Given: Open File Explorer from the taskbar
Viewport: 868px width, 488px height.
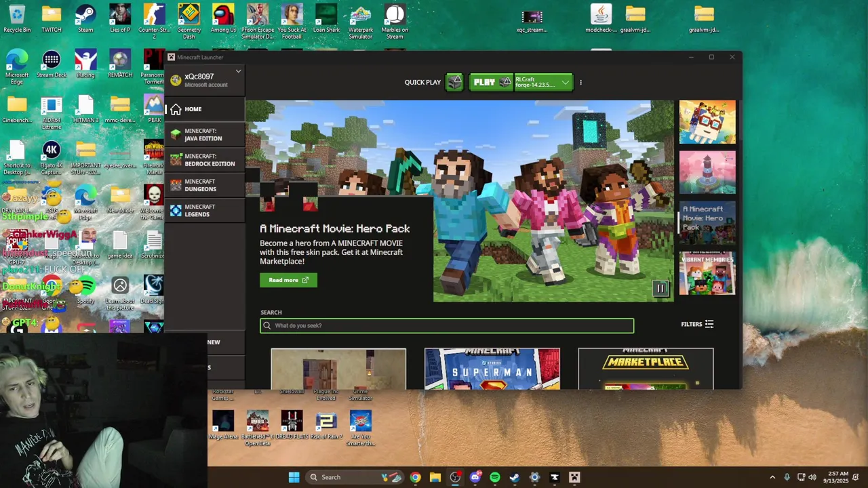Looking at the screenshot, I should click(x=435, y=477).
